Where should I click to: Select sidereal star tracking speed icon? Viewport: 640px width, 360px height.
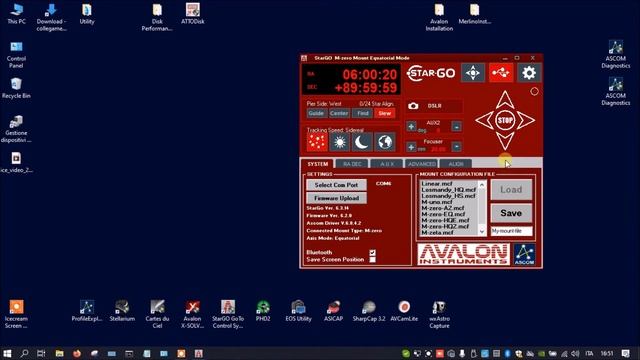click(317, 142)
